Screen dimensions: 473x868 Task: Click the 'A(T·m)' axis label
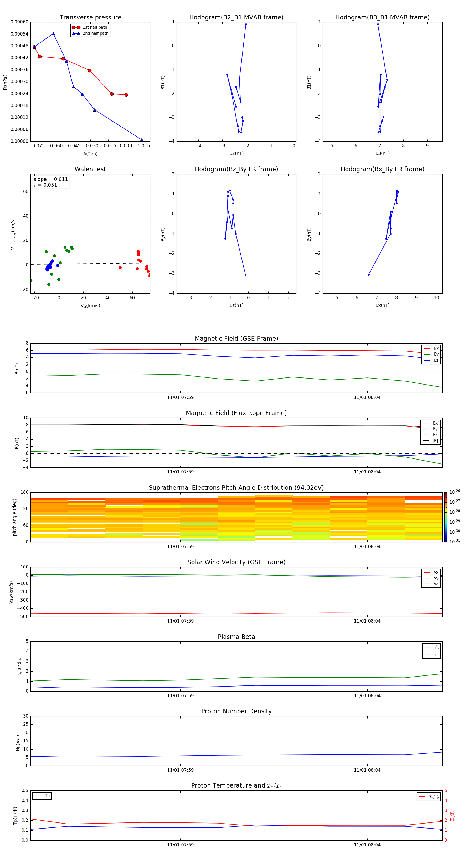coord(90,154)
